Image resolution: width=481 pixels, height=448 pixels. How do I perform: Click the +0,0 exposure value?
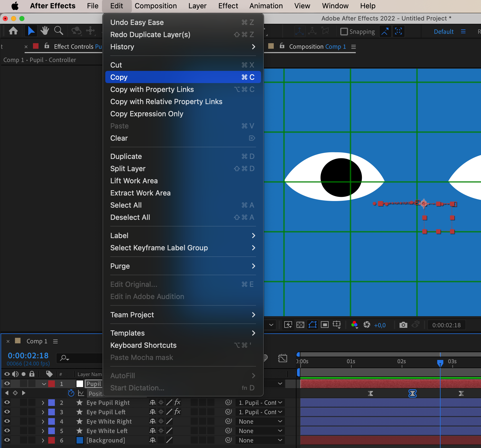point(380,325)
